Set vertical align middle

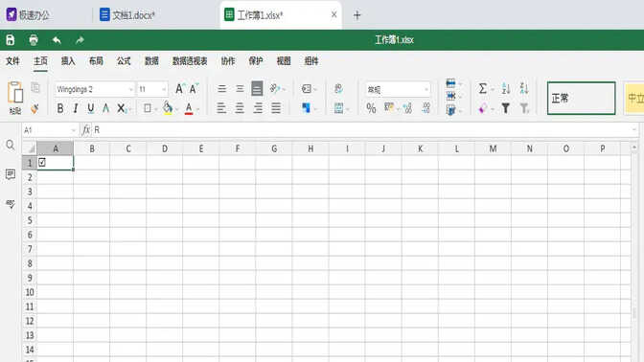coord(240,89)
